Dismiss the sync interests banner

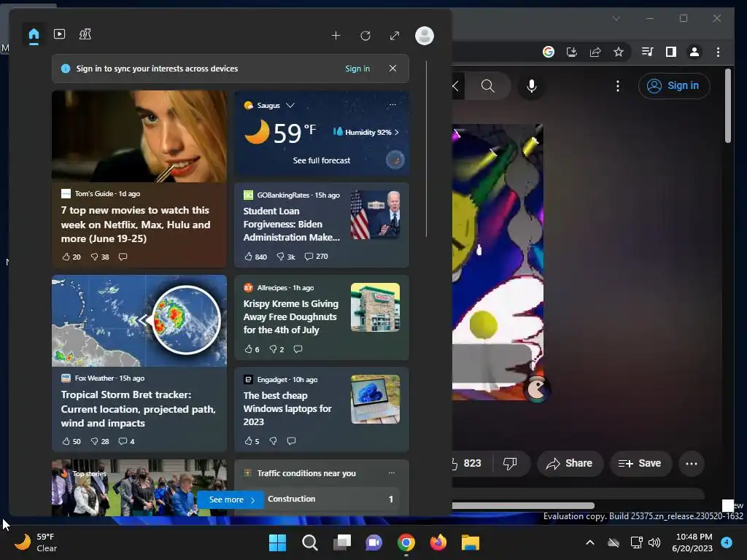click(392, 68)
